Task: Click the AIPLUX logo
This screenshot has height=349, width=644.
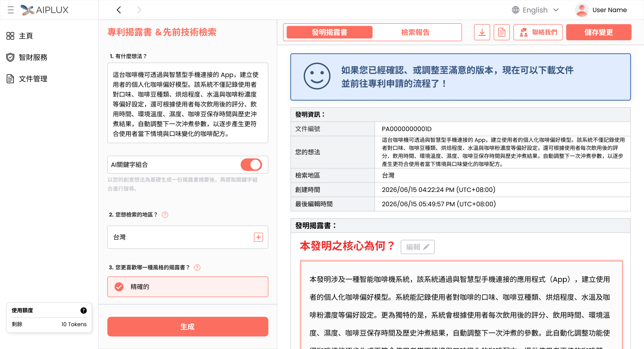Action: 44,10
